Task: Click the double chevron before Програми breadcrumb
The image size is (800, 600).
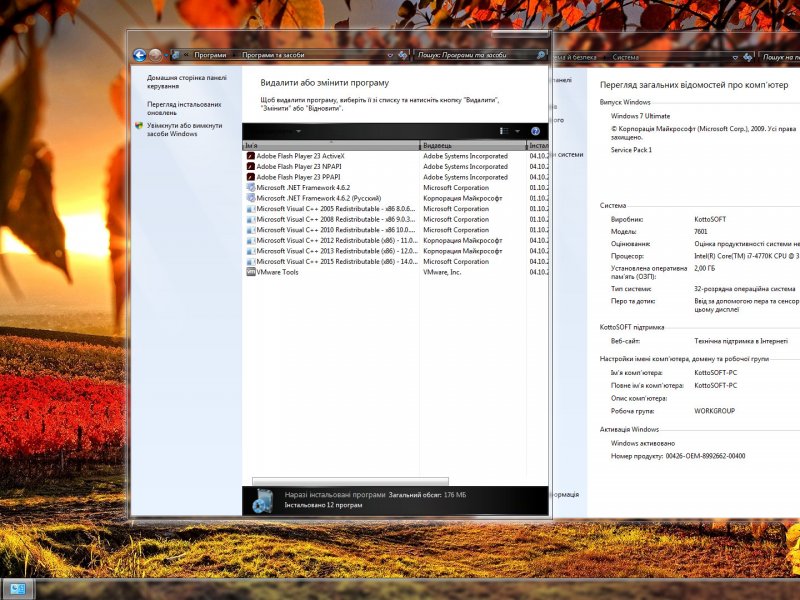Action: click(x=186, y=55)
